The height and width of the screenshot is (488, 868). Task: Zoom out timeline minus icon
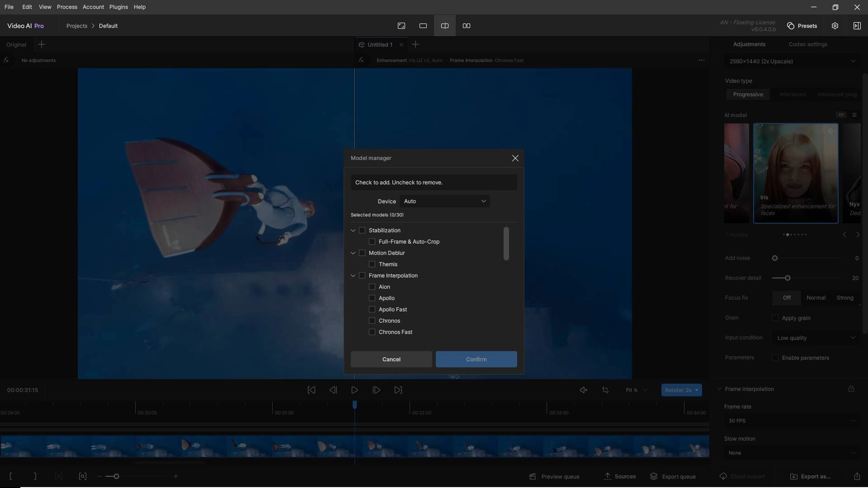pyautogui.click(x=99, y=476)
